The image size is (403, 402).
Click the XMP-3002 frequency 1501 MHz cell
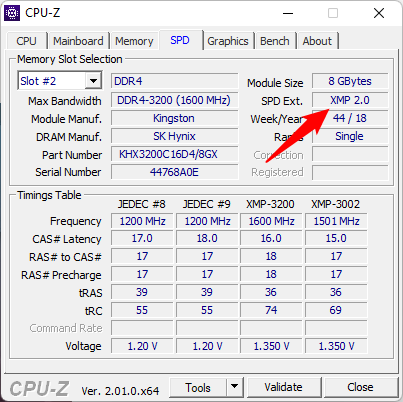click(336, 221)
